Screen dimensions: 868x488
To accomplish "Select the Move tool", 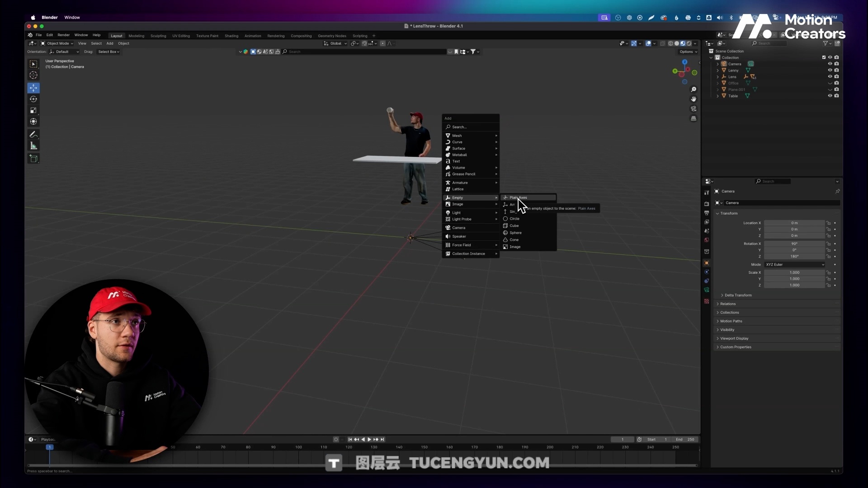I will click(33, 88).
